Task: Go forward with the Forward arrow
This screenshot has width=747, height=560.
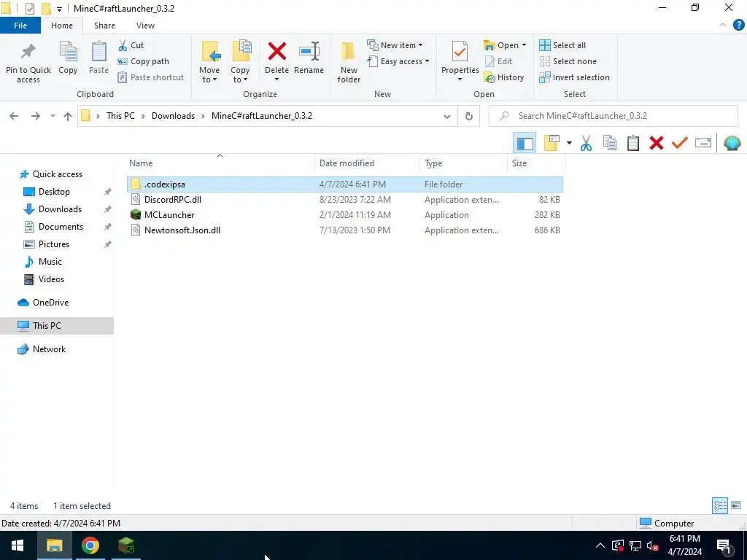Action: (35, 116)
